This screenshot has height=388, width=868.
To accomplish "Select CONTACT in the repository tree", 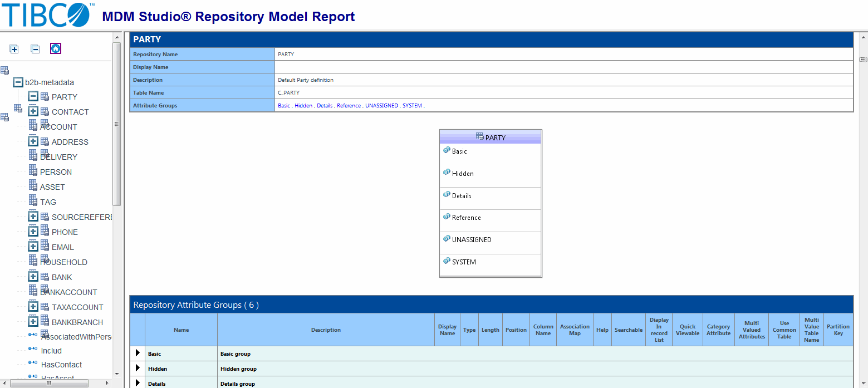I will coord(70,112).
